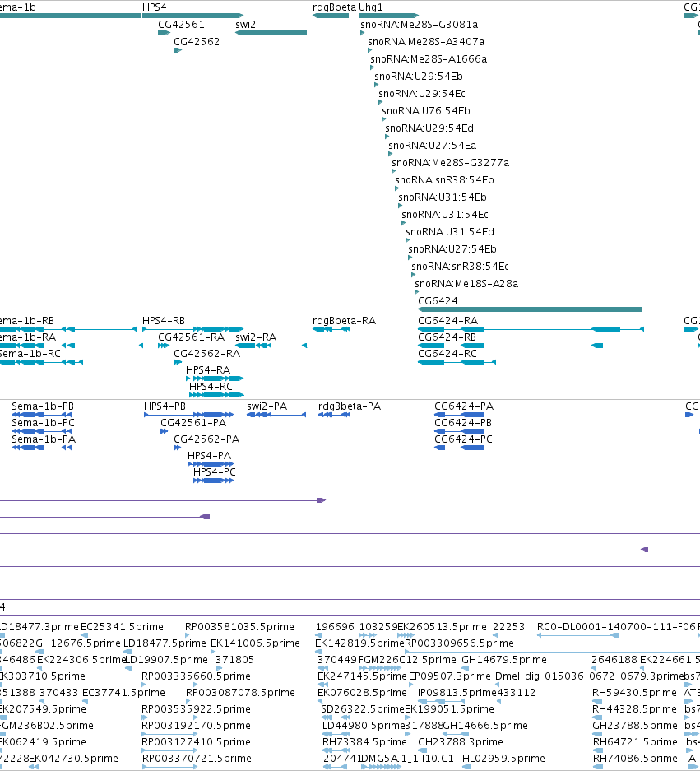Select EST SD26322.5prime
The height and width of the screenshot is (771, 700).
tap(362, 709)
